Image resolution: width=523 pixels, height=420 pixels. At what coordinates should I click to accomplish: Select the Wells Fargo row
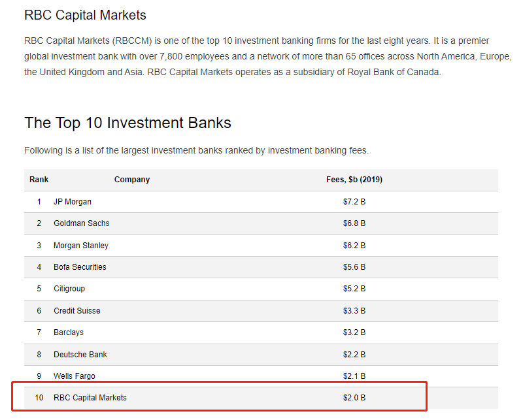pos(261,376)
